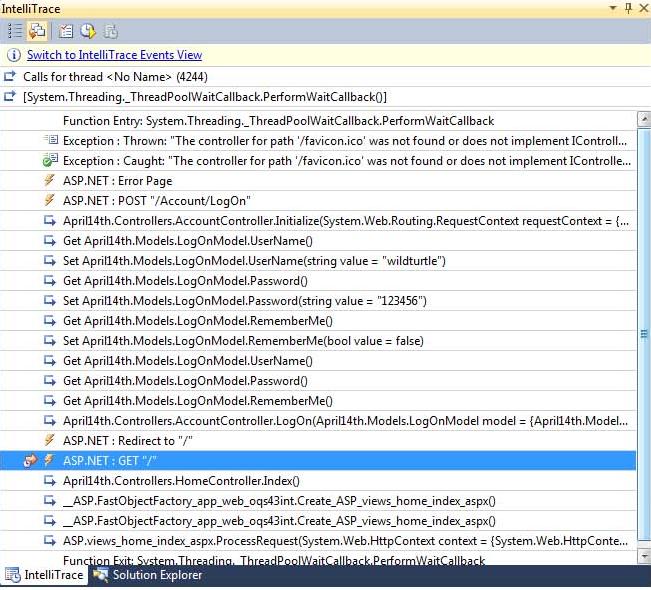Click the arrow icon beside Calls for thread
This screenshot has height=590, width=651.
10,76
